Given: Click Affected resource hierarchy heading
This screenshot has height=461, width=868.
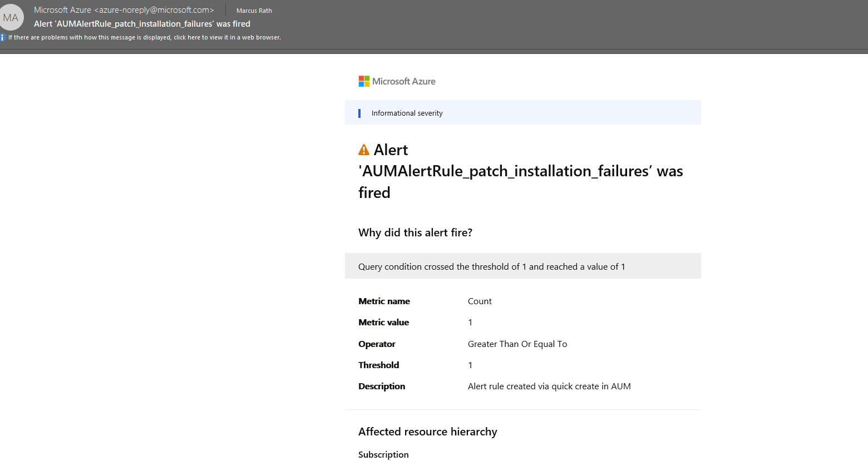Looking at the screenshot, I should coord(428,432).
